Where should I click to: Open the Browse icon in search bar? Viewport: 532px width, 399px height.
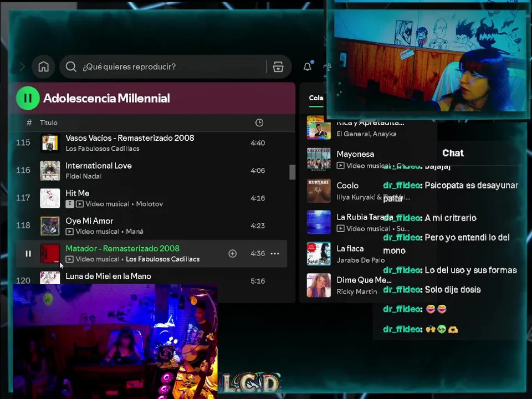(x=278, y=66)
